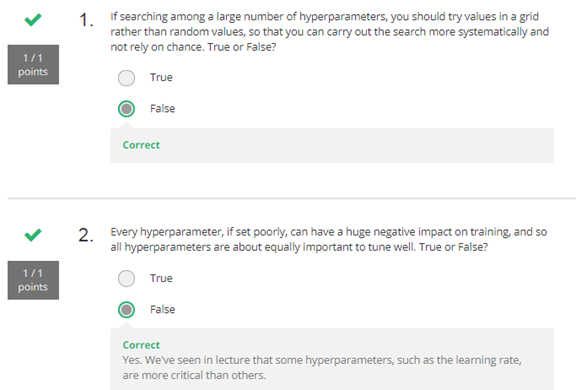Viewport: 576px width, 390px height.
Task: Click the learning rate explanation text
Action: coord(322,368)
